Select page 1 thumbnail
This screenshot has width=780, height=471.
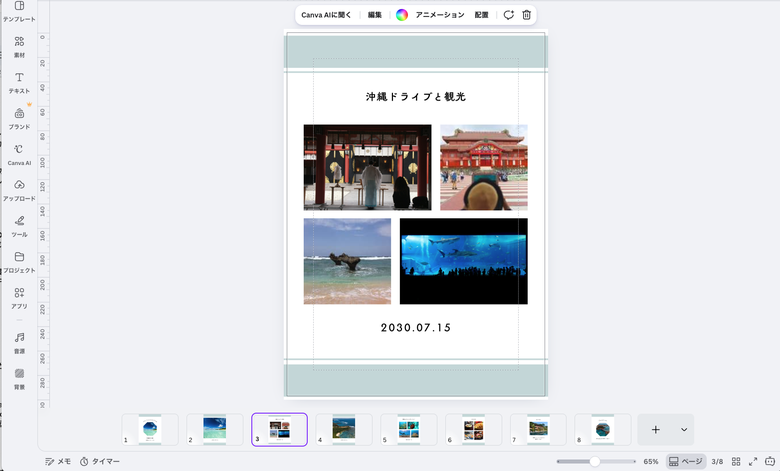click(150, 429)
